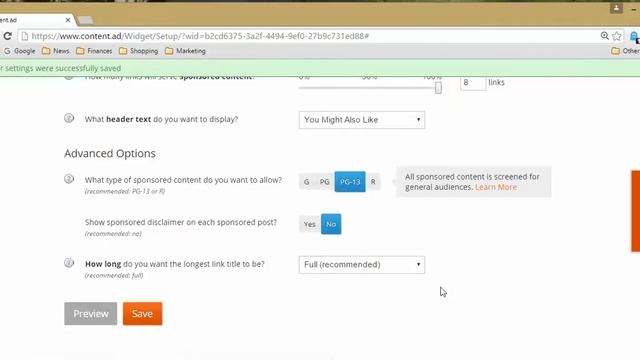Reload the page with the refresh icon
The image size is (640, 360).
7,36
